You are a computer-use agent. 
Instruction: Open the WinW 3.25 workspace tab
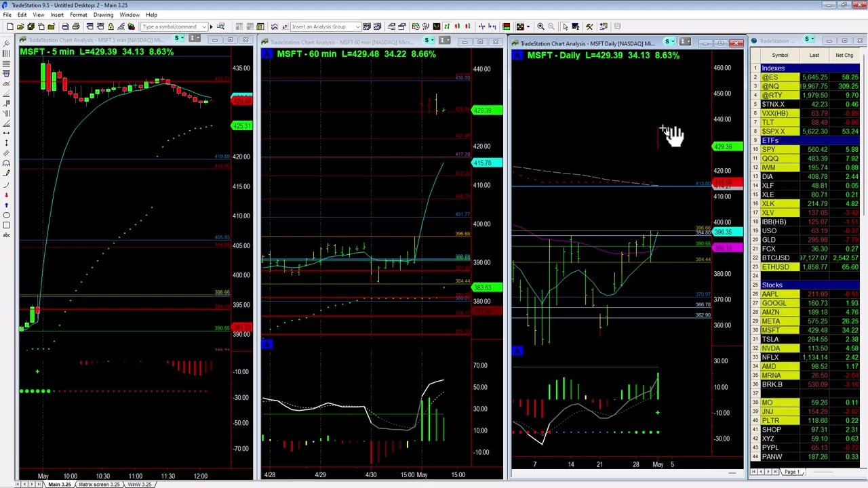(140, 485)
